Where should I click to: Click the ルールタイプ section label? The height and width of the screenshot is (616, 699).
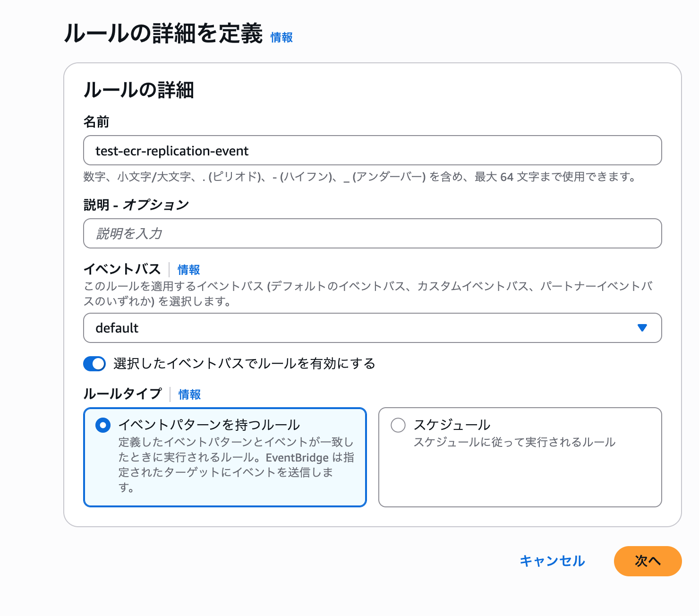[x=122, y=394]
